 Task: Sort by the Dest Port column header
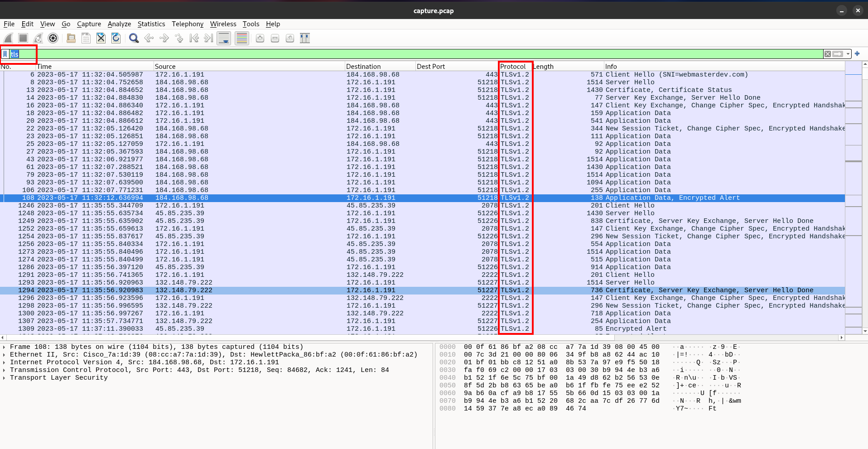point(457,67)
